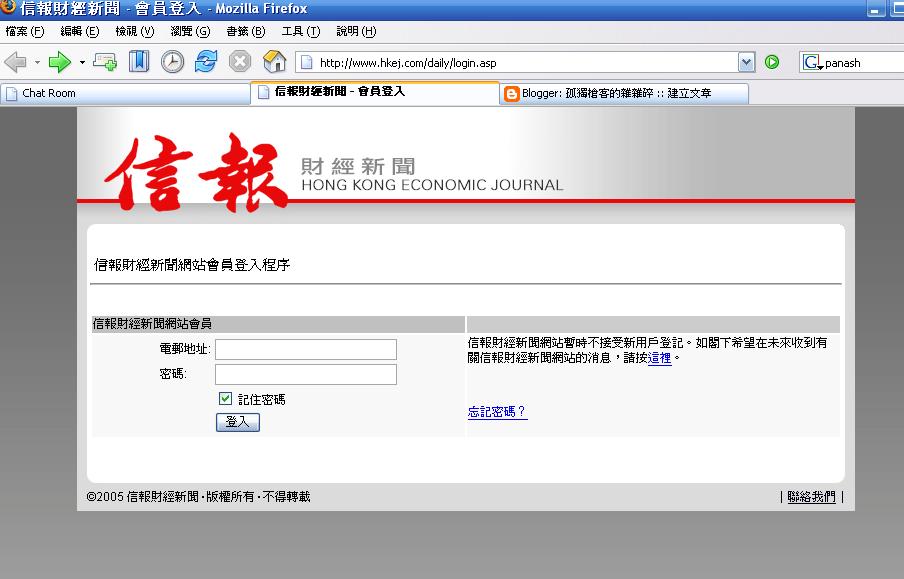Select the 信報財經新聞 會員登入 tab

(375, 92)
